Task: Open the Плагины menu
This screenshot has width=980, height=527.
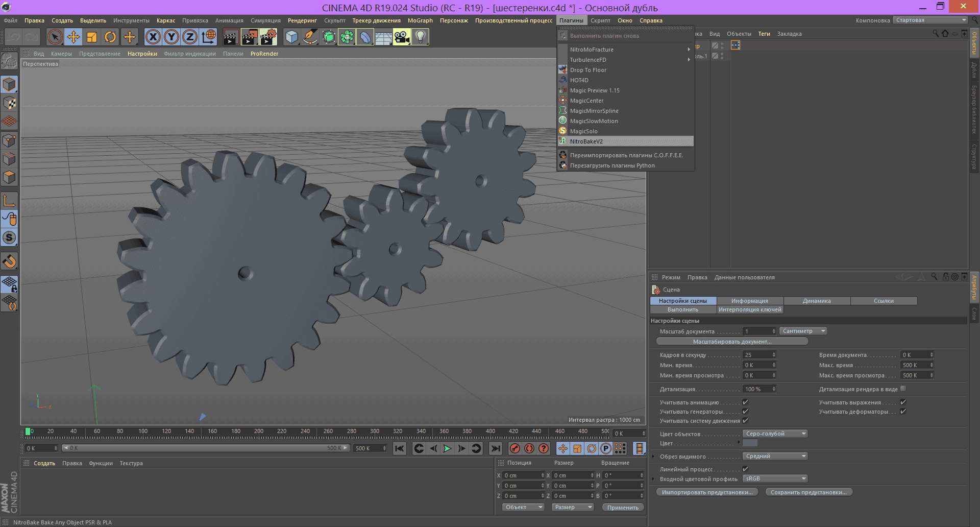Action: tap(571, 20)
